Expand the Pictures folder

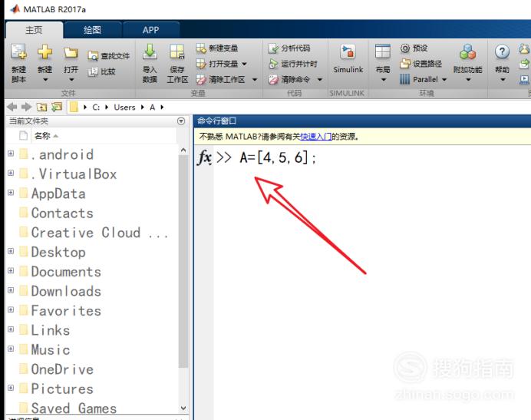tap(11, 388)
